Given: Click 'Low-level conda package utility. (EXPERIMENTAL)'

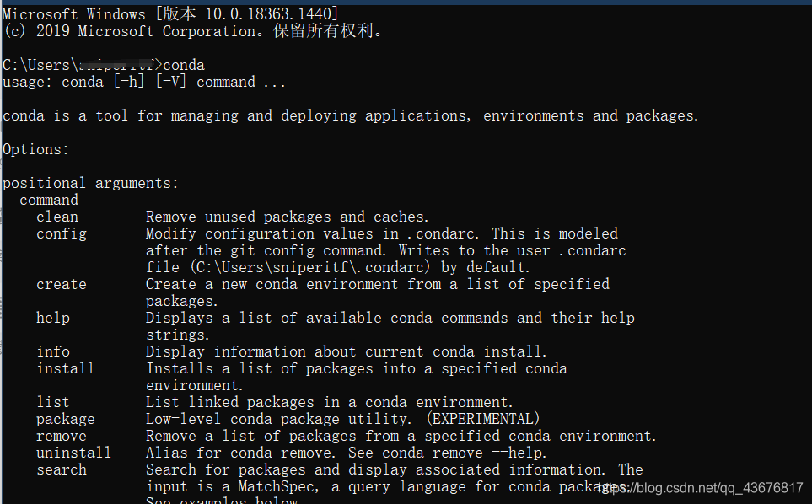Looking at the screenshot, I should 343,419.
